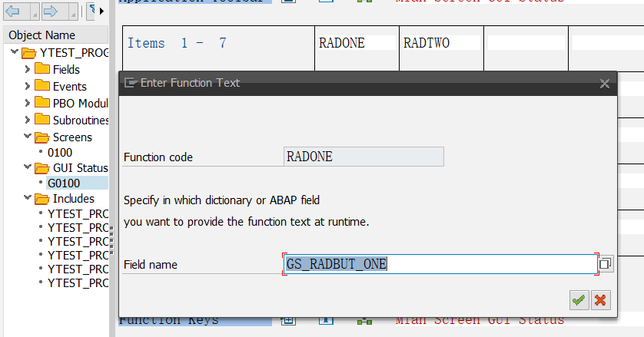
Task: Click the Field name input box
Action: [x=440, y=264]
